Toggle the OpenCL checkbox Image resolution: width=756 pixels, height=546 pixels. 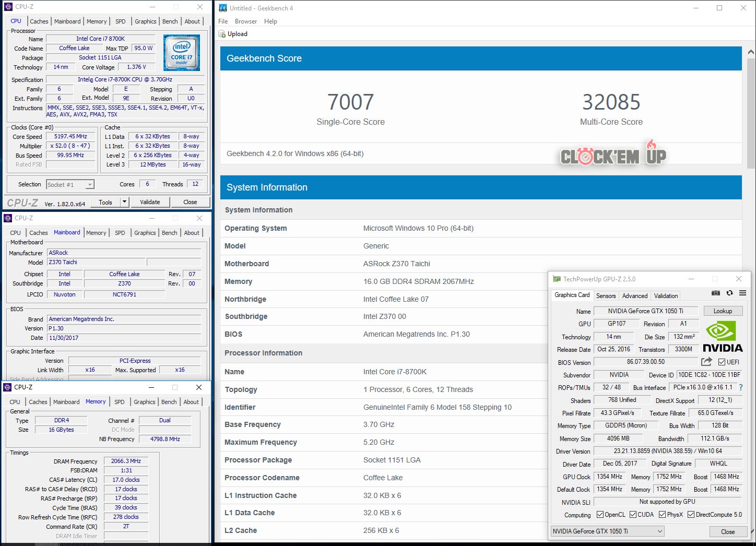click(x=600, y=515)
